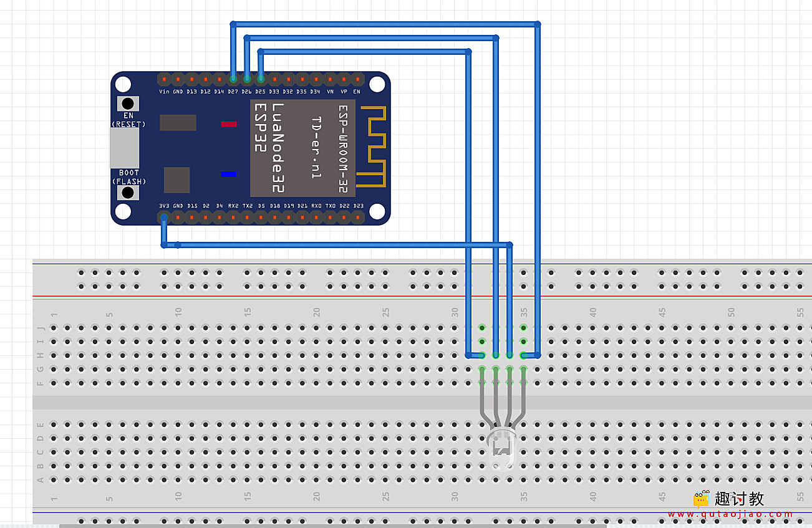Screen dimensions: 812x528
Task: Click the 趣讨教 watermark logo
Action: [x=700, y=499]
